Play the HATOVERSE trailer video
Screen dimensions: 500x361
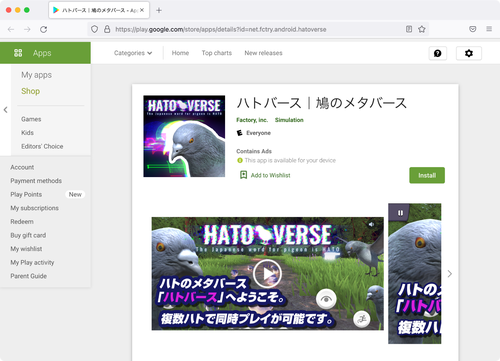click(267, 274)
